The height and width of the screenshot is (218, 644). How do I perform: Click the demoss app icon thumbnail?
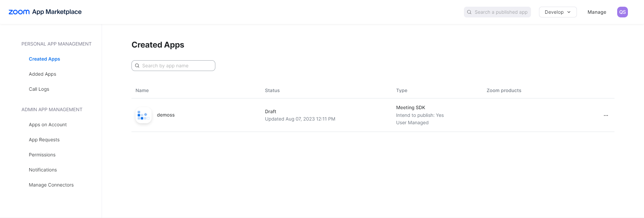144,115
